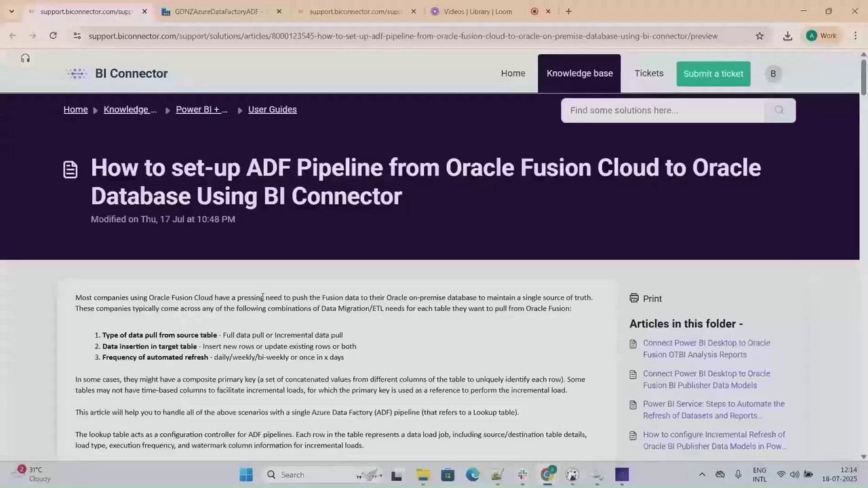
Task: Open the Tickets navigation item
Action: click(x=649, y=73)
